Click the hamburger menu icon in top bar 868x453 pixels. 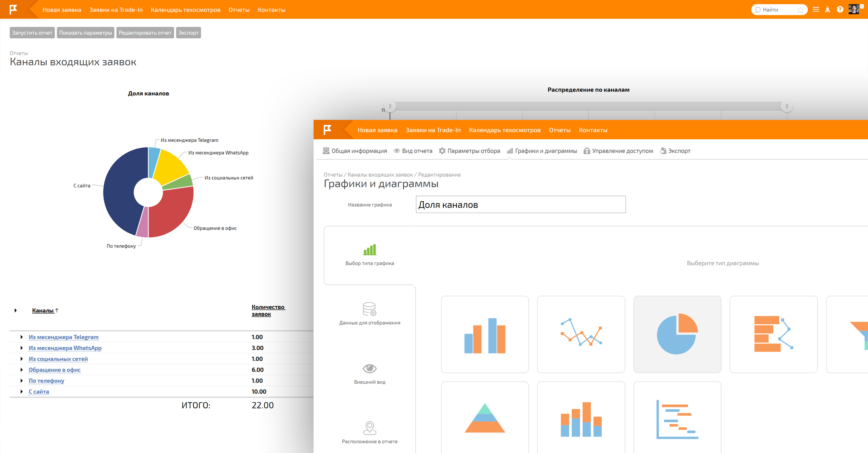tap(816, 9)
